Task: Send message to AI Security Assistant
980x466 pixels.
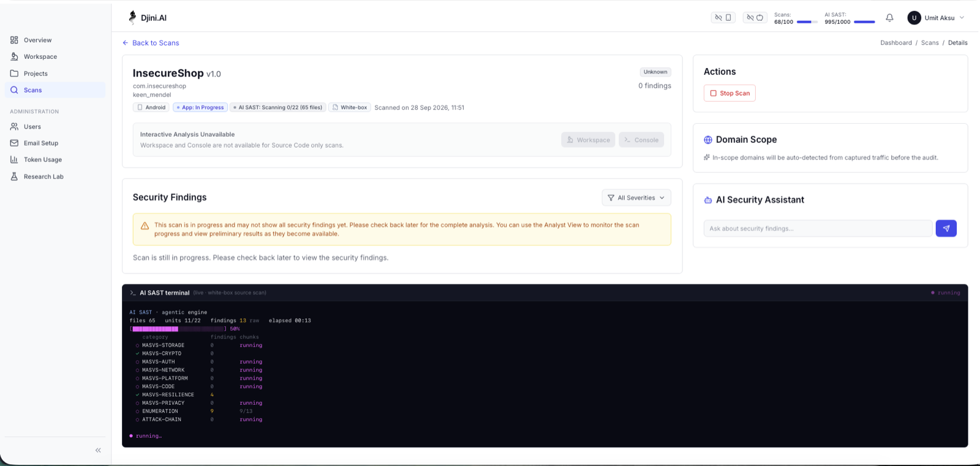Action: 946,229
